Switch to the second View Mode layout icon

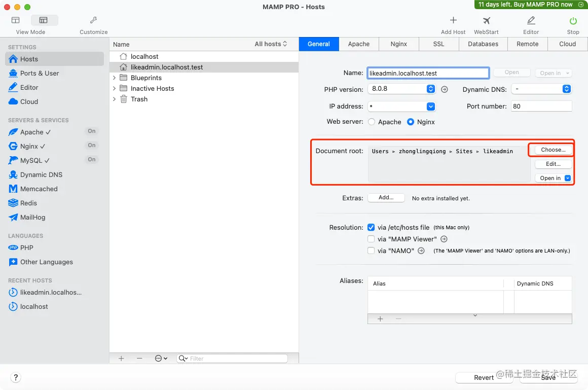coord(44,20)
